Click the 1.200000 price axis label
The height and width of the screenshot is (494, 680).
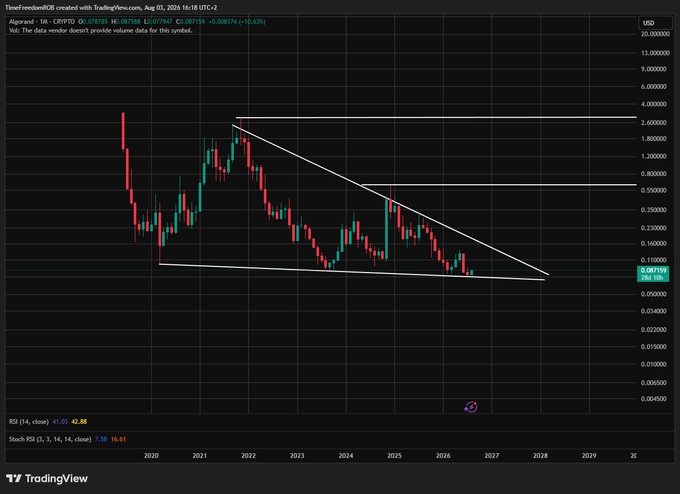[655, 156]
